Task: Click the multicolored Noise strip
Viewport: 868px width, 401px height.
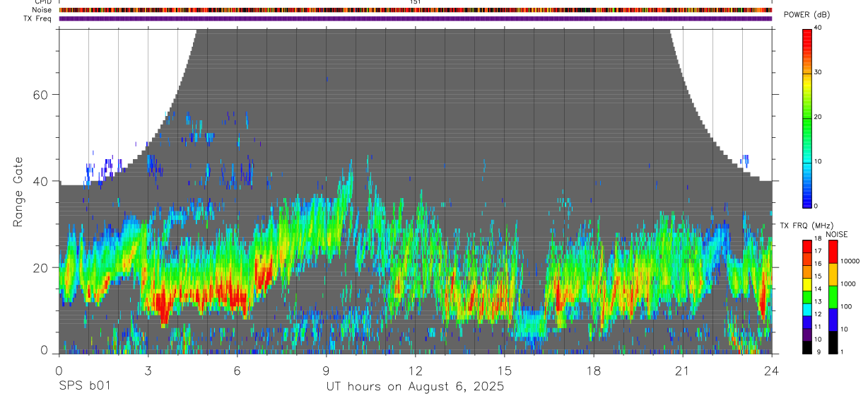Action: pyautogui.click(x=415, y=10)
